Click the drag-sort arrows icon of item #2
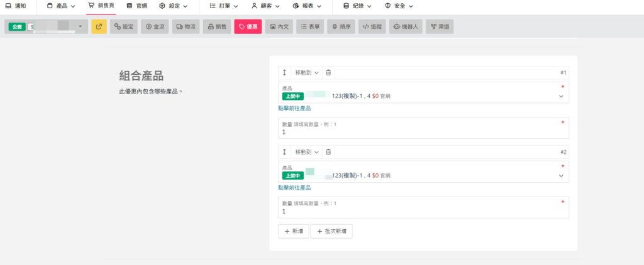Viewport: 644px width, 265px height. click(x=284, y=152)
